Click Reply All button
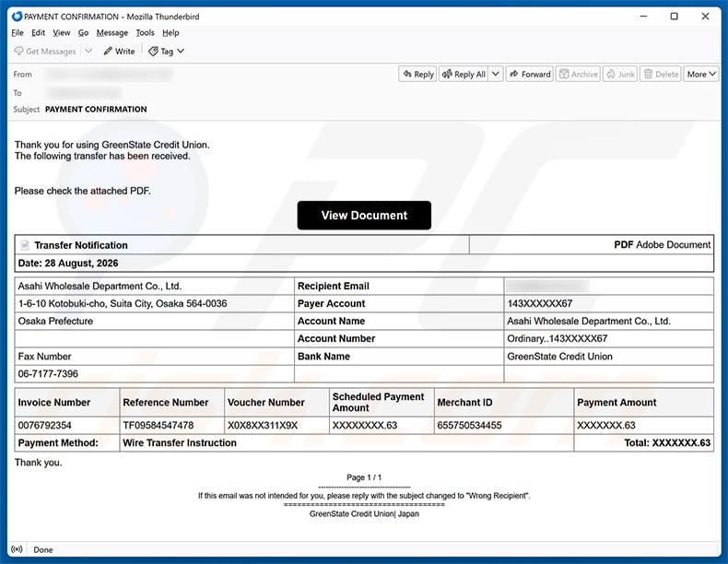 464,74
